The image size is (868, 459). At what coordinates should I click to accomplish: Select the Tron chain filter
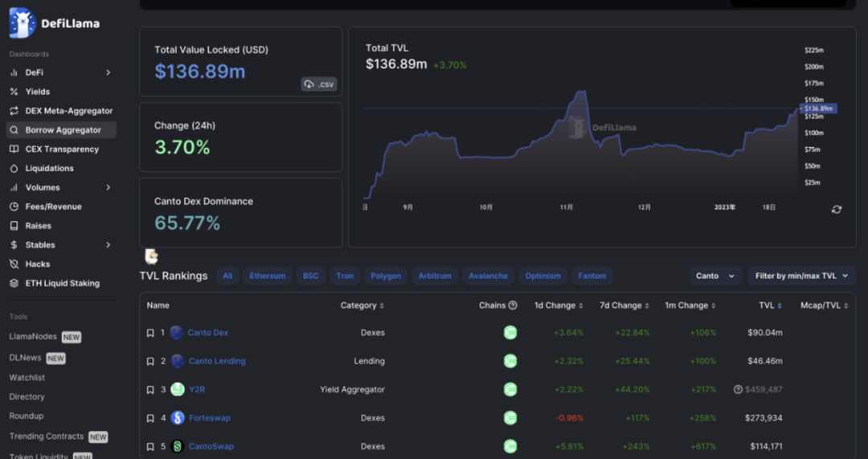coord(345,276)
